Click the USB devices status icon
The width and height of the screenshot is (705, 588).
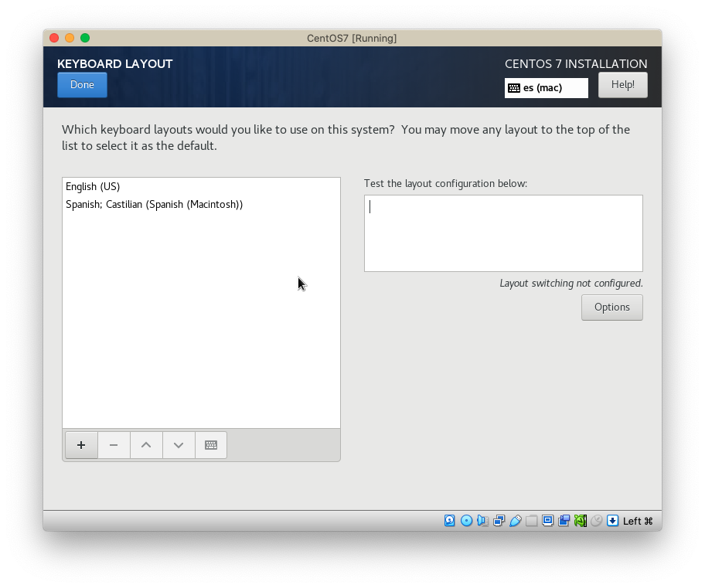pyautogui.click(x=515, y=521)
